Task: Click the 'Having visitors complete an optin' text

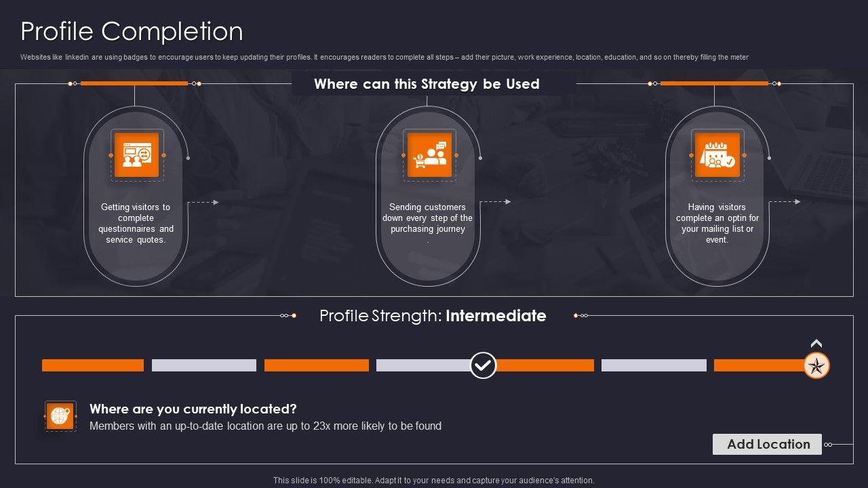Action: (x=717, y=223)
